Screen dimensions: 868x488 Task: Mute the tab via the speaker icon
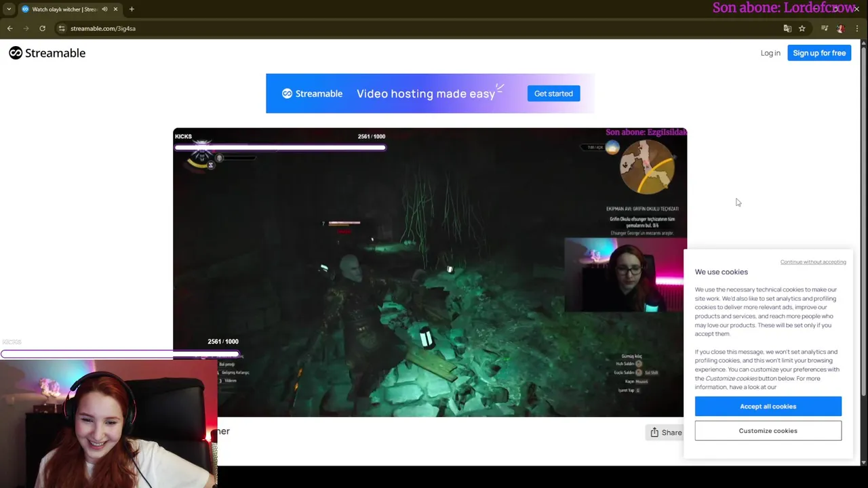(104, 9)
